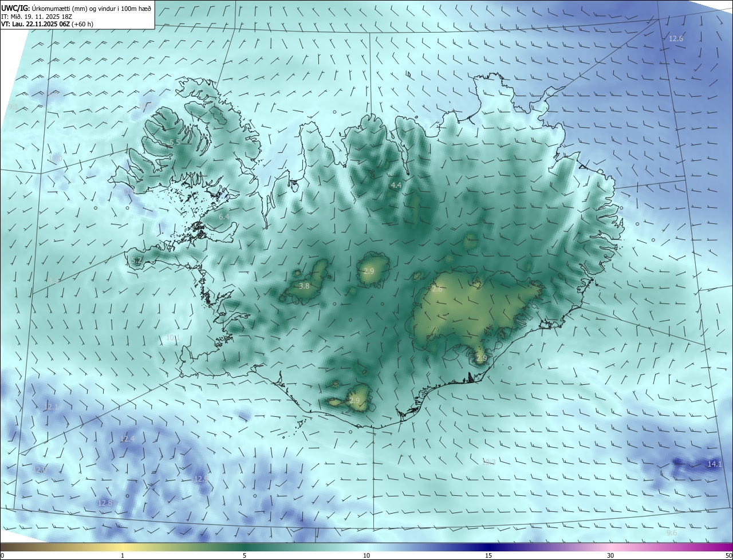Click the 6.4 value label on the map

(x=224, y=217)
